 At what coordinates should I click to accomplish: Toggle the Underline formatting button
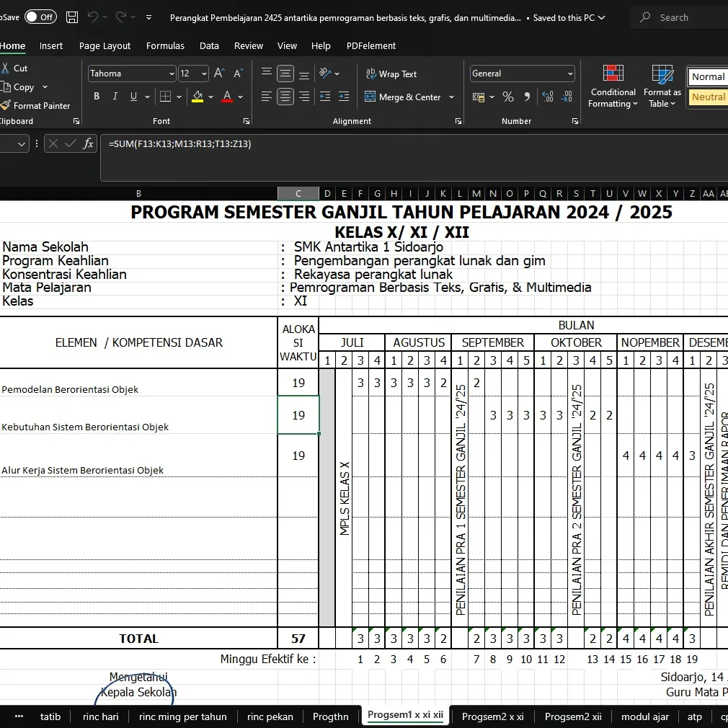pyautogui.click(x=133, y=95)
